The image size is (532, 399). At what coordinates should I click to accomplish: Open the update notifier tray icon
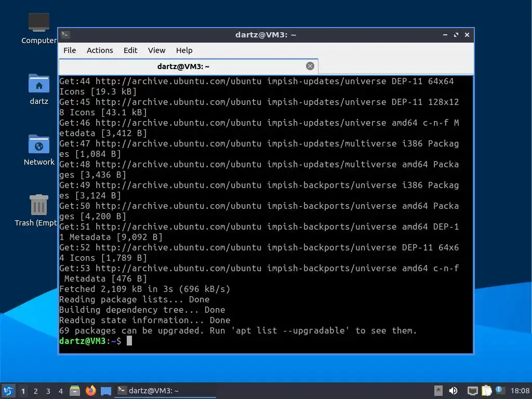tap(500, 390)
